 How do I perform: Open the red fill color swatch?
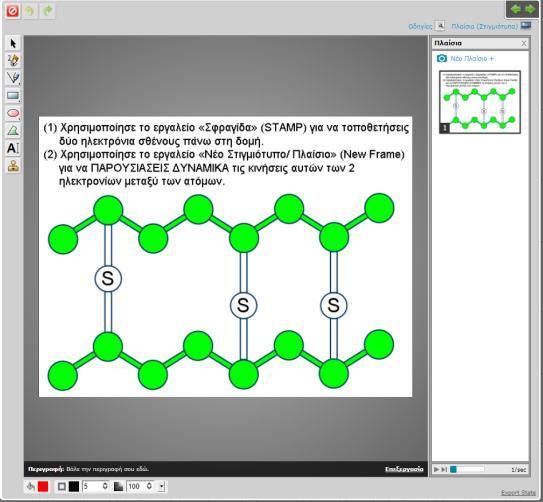43,486
